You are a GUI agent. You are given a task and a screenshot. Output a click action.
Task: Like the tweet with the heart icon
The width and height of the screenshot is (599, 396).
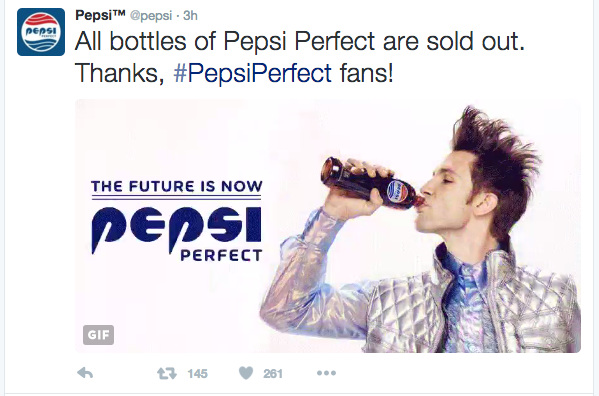[x=246, y=373]
